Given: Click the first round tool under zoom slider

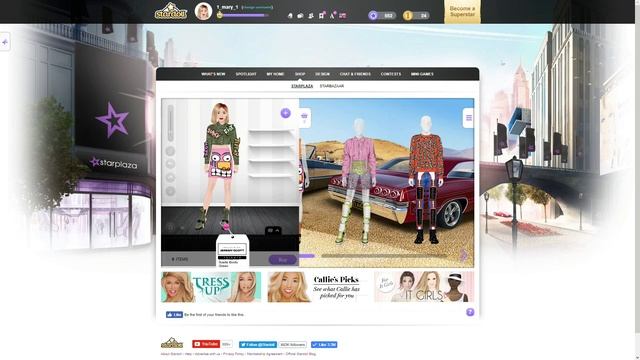Looking at the screenshot, I should [171, 151].
